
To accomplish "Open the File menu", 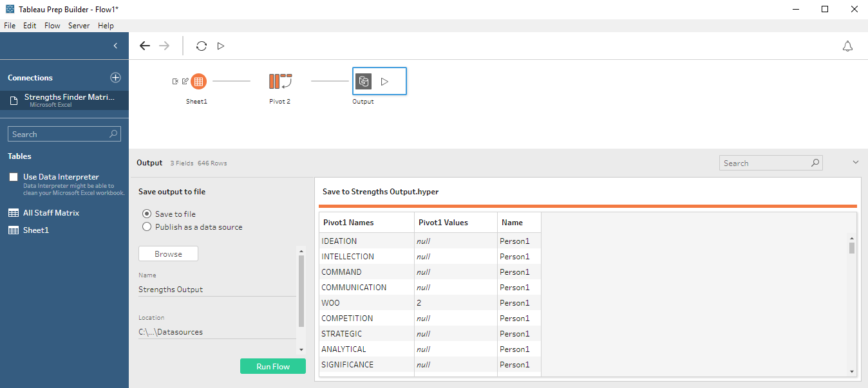I will click(10, 26).
